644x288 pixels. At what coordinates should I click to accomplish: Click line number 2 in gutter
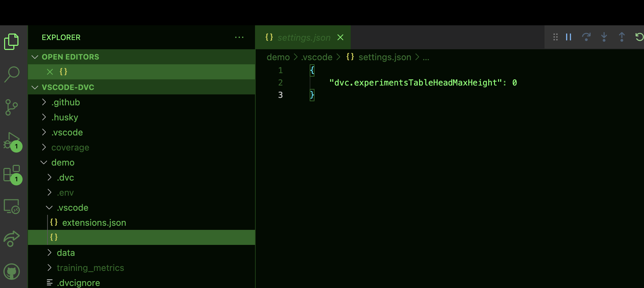[x=280, y=83]
